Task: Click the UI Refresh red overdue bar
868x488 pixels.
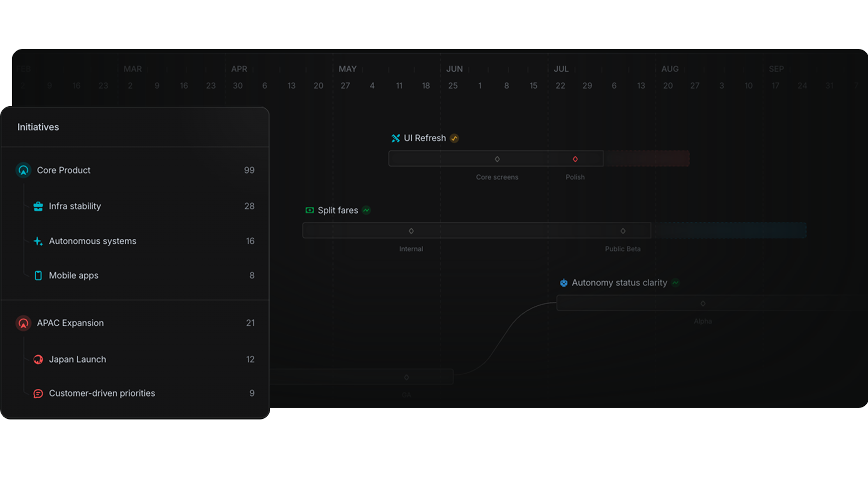Action: (647, 159)
